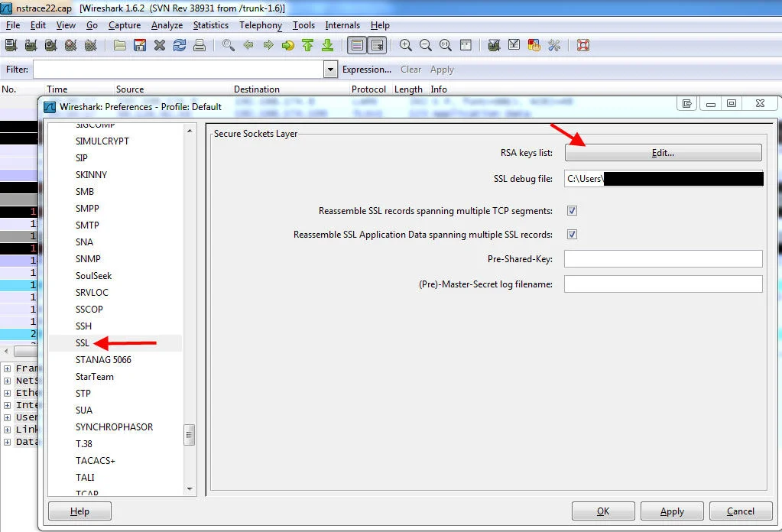Viewport: 782px width, 532px height.
Task: Expand the Frame row in packet details
Action: (7, 368)
